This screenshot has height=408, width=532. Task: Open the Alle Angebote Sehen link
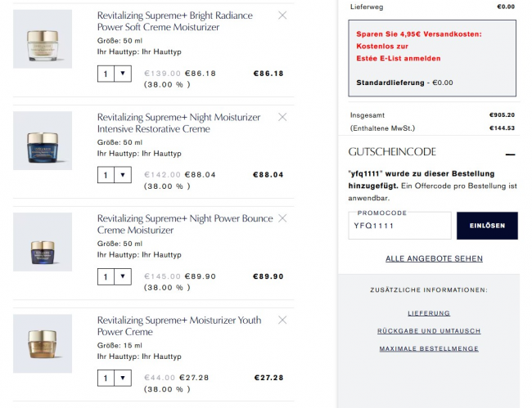(434, 259)
